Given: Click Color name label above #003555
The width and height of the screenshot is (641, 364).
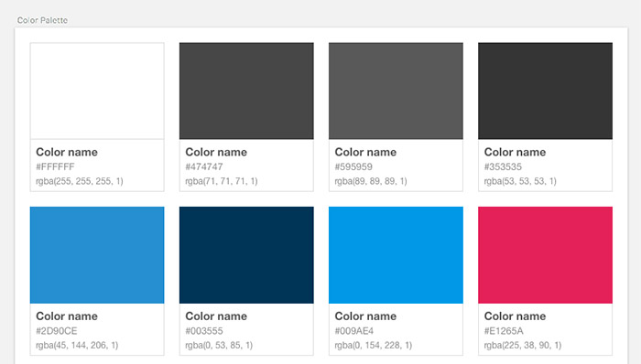Looking at the screenshot, I should (x=216, y=316).
